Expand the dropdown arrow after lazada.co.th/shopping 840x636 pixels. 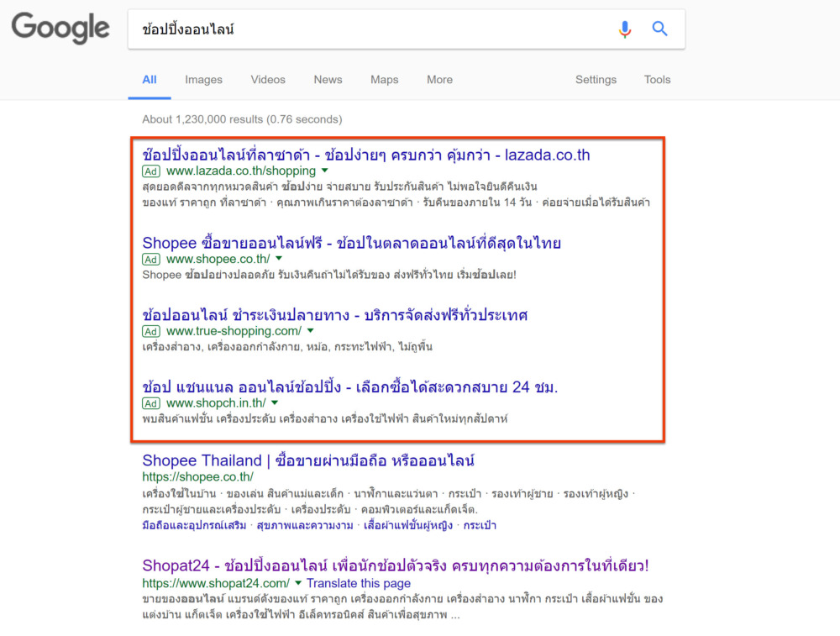coord(324,171)
